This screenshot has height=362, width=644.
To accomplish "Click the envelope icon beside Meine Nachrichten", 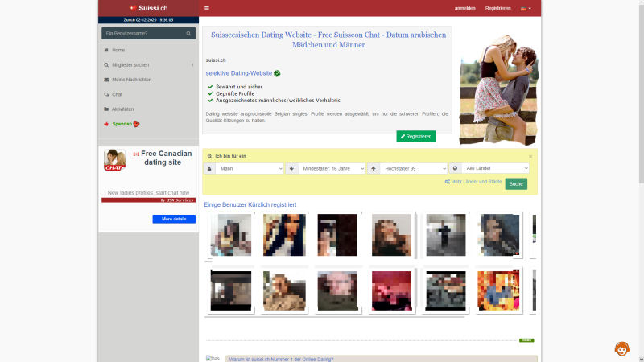I will [x=106, y=80].
